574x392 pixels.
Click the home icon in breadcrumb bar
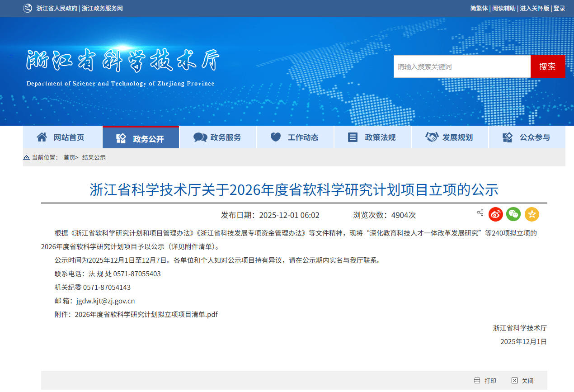click(26, 157)
